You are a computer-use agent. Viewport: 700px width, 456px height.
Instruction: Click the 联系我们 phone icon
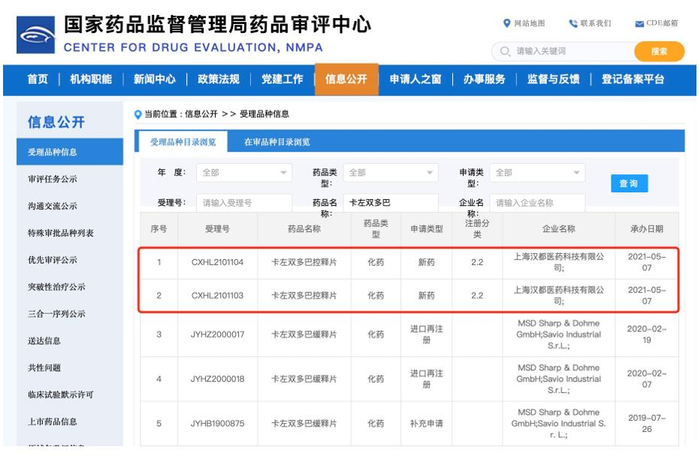(573, 23)
